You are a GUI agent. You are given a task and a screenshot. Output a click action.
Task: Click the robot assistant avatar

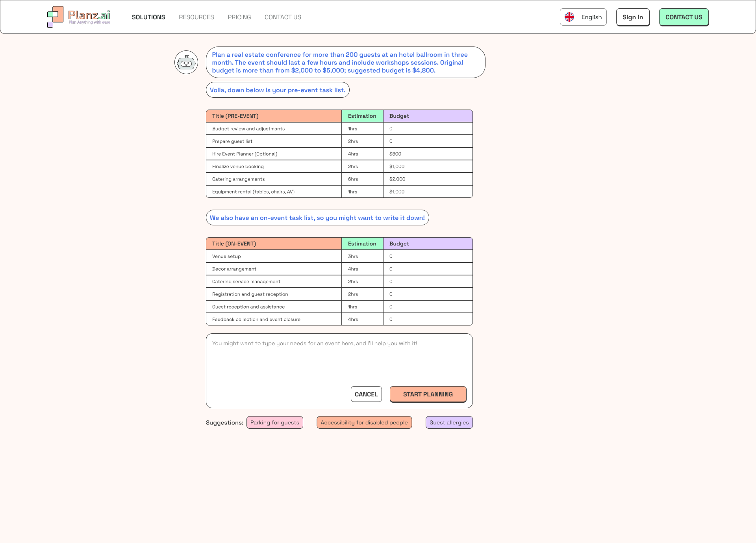coord(186,62)
